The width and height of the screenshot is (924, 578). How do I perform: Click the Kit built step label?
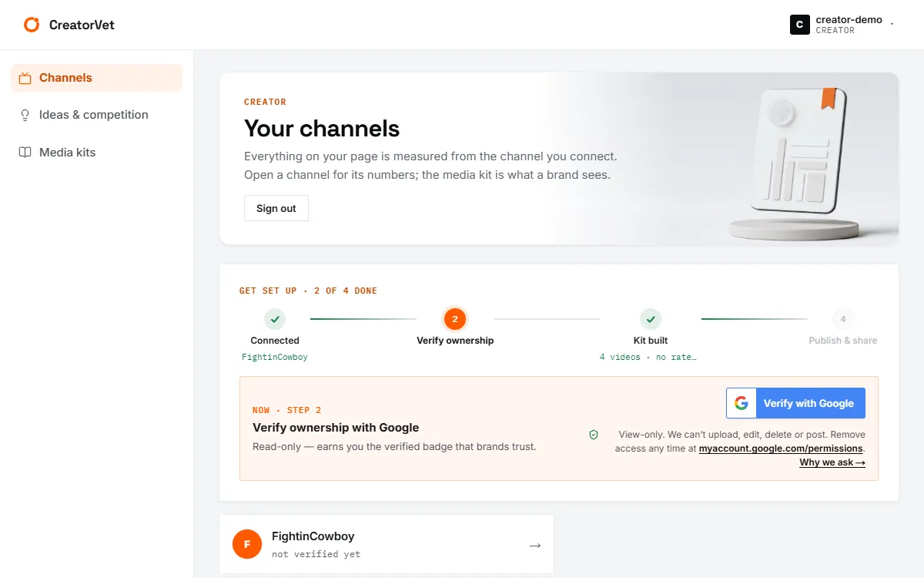pos(651,341)
